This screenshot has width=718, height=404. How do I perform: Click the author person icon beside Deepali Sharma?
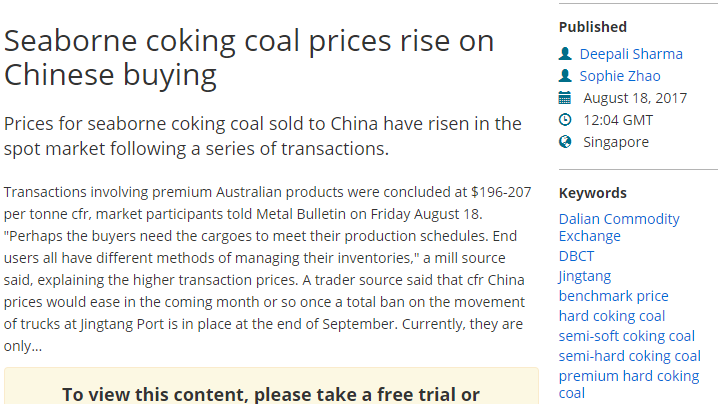coord(565,54)
